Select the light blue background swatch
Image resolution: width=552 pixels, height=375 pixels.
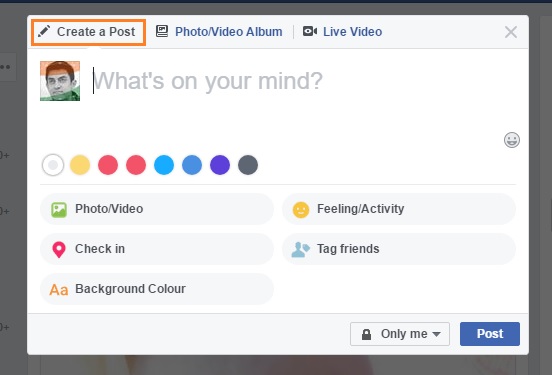pos(164,165)
